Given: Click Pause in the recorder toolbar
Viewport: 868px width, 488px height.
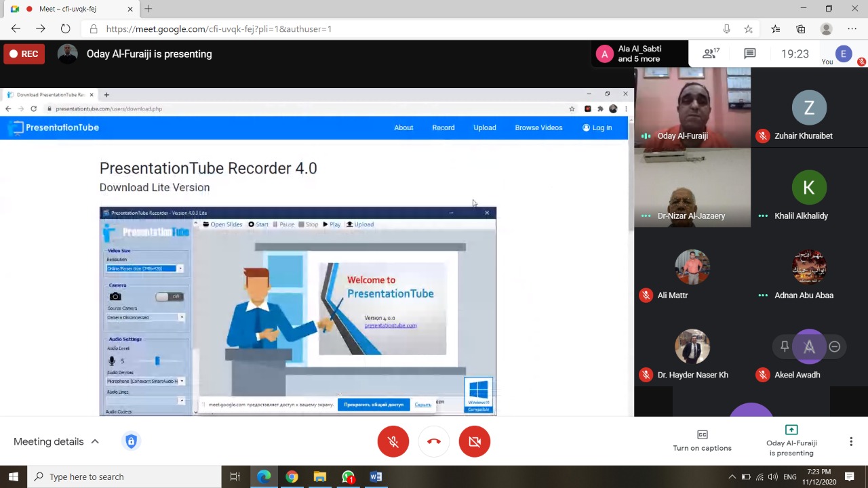Looking at the screenshot, I should pyautogui.click(x=283, y=224).
